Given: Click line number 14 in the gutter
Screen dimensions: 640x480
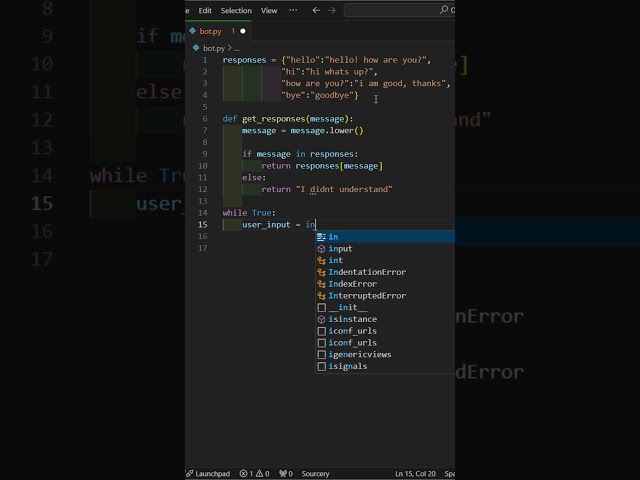Looking at the screenshot, I should click(203, 213).
